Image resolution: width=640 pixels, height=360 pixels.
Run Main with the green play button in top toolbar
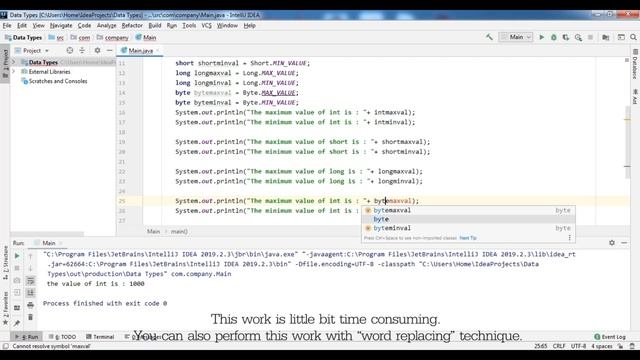pyautogui.click(x=542, y=37)
